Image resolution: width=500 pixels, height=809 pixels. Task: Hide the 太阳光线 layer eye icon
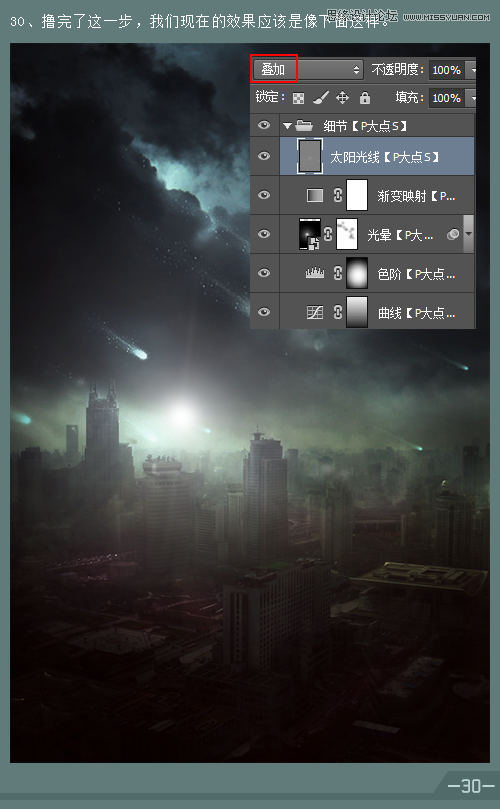[264, 156]
